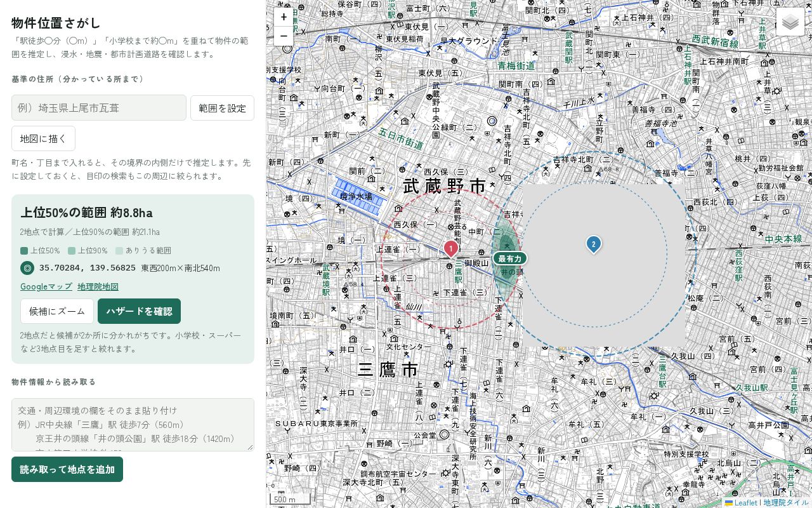
Task: Click the 東西200m×南北540m size text
Action: tap(181, 268)
